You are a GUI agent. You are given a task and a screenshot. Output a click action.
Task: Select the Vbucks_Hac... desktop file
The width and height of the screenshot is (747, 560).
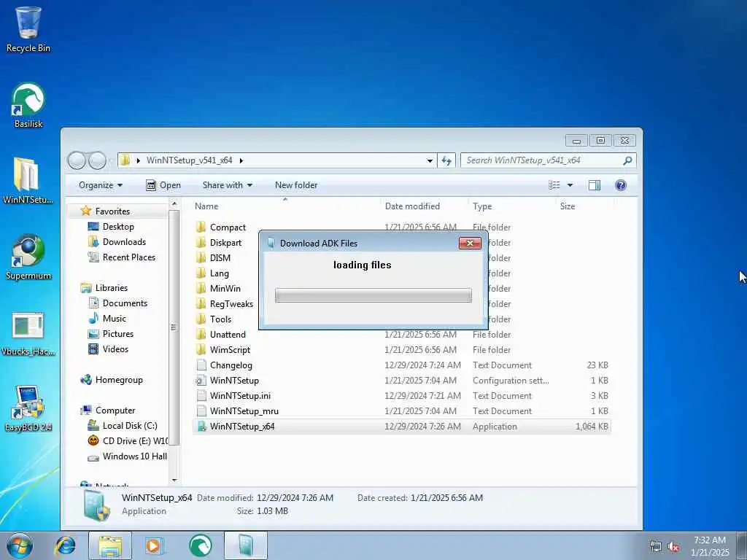pos(28,333)
